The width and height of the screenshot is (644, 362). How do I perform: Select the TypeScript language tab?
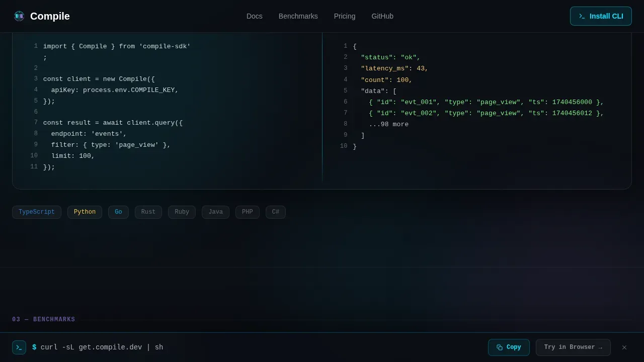click(37, 212)
